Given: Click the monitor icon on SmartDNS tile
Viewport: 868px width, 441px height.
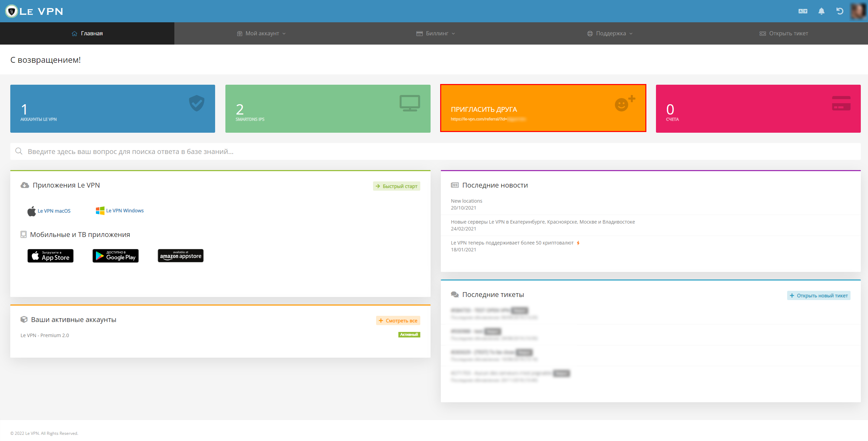Looking at the screenshot, I should coord(410,103).
